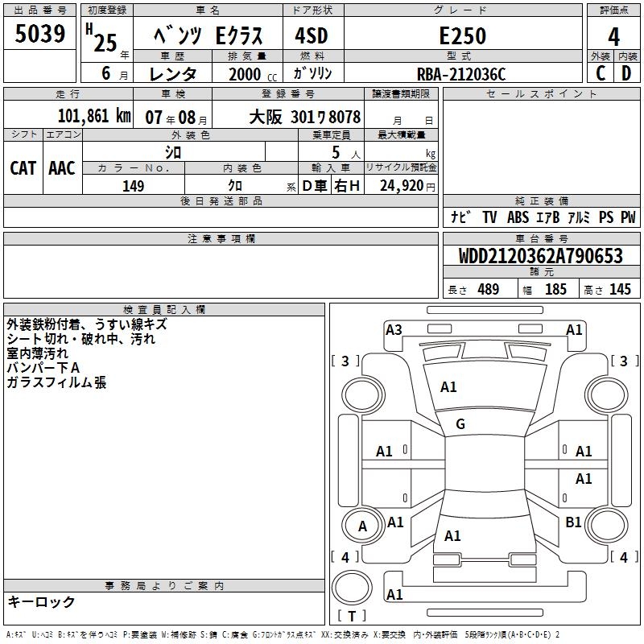Click the trunk lid A1 mark
This screenshot has height=644, width=644.
coord(452,535)
